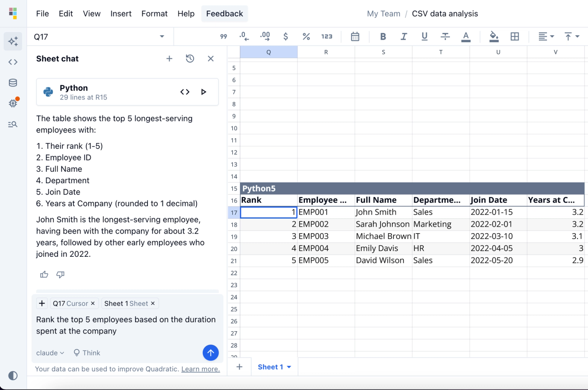Viewport: 588px width, 390px height.
Task: Open the Sheet 1 tab dropdown arrow
Action: [289, 367]
